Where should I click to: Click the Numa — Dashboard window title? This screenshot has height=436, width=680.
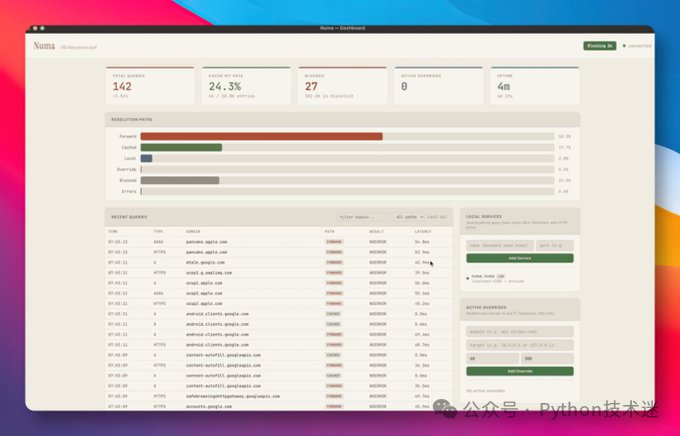[x=343, y=28]
